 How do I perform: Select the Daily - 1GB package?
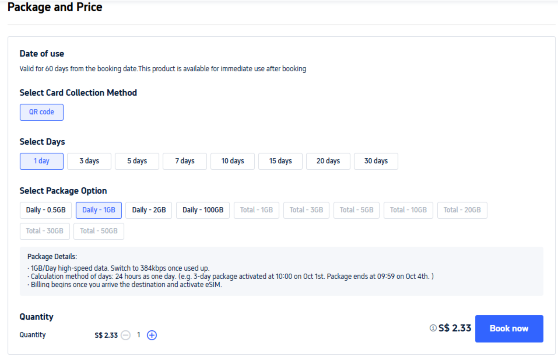click(99, 210)
